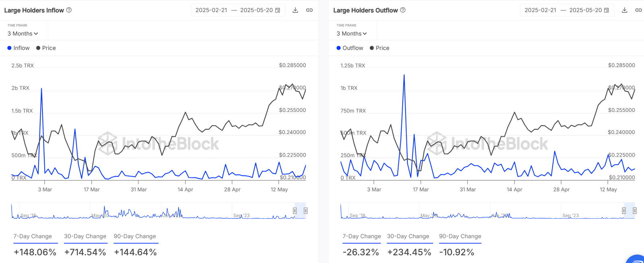Copy link to Large Holders Outflow chart
The width and height of the screenshot is (644, 263).
pyautogui.click(x=638, y=10)
